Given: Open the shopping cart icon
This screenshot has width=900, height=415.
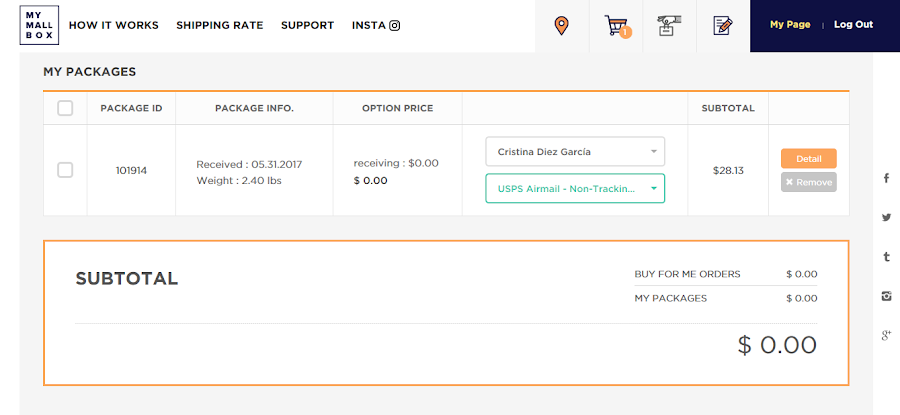Looking at the screenshot, I should pyautogui.click(x=616, y=26).
